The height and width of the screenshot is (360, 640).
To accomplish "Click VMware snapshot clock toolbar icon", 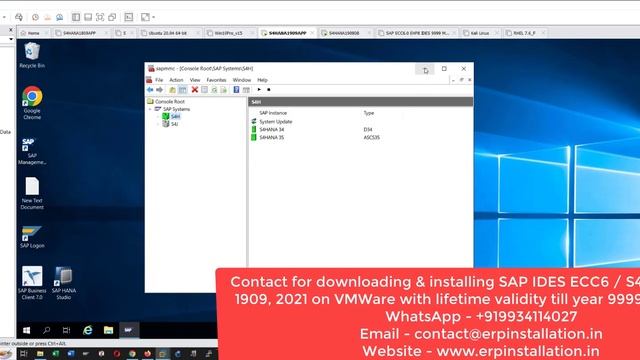I will pos(36,17).
